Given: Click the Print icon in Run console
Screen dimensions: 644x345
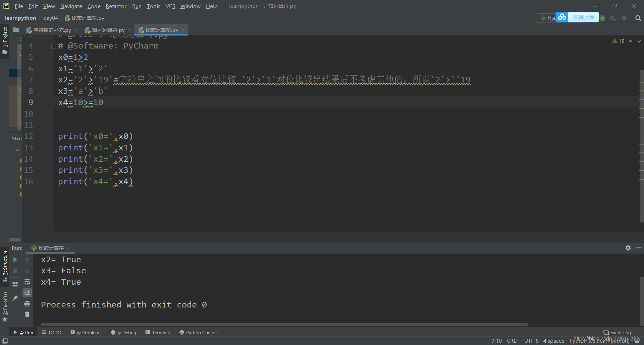Looking at the screenshot, I should (x=27, y=304).
